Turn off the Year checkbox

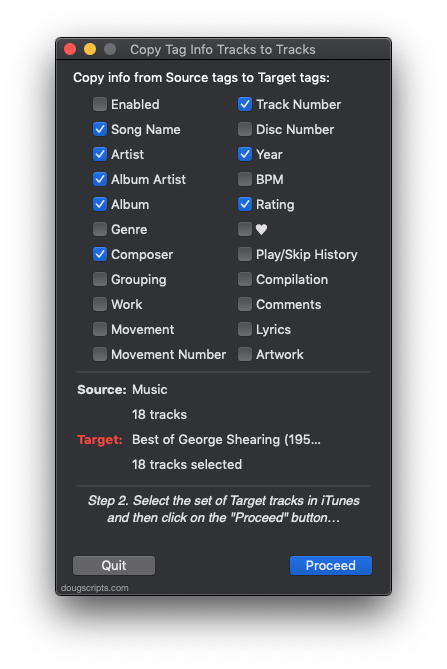[245, 154]
